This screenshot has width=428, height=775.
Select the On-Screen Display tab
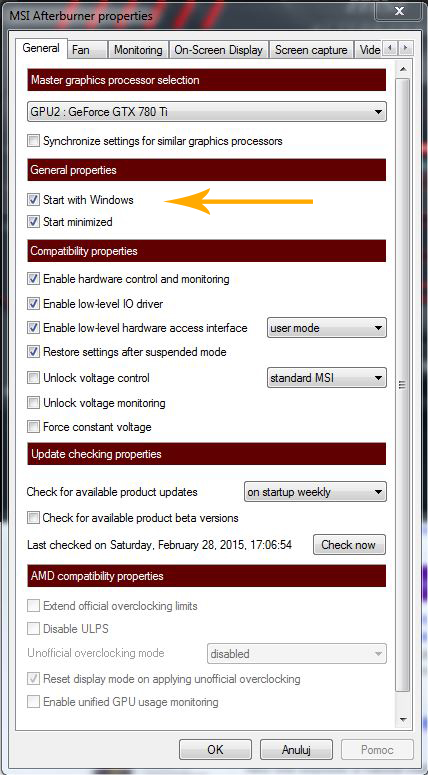click(x=218, y=50)
